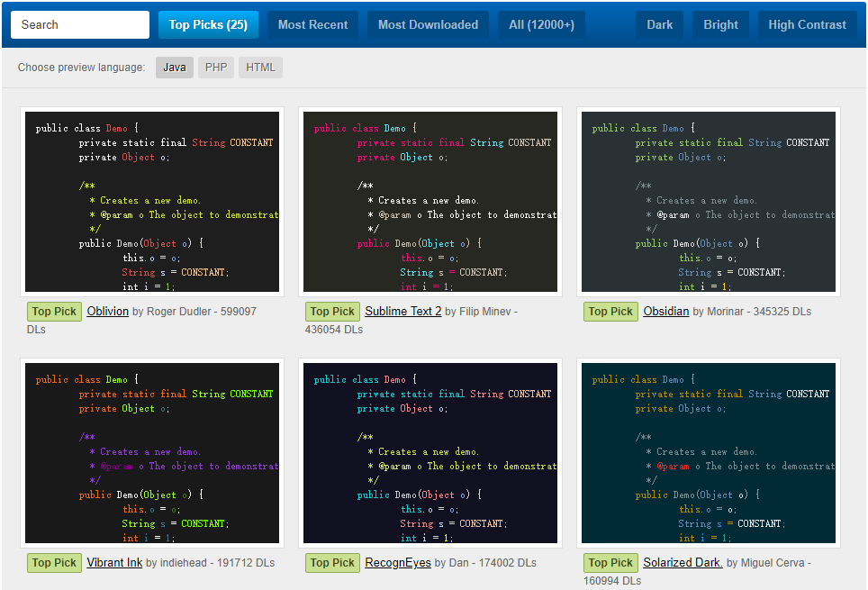Follow the Oblivion theme link
The height and width of the screenshot is (590, 868).
[x=107, y=312]
